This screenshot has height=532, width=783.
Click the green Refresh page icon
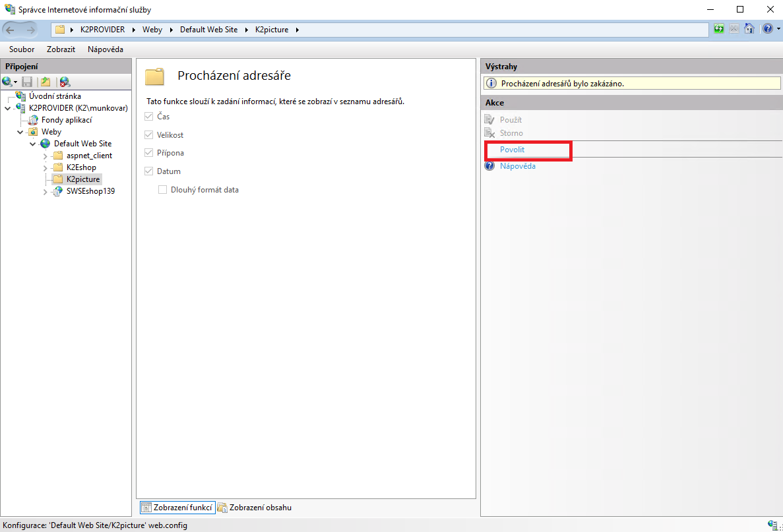(x=718, y=29)
